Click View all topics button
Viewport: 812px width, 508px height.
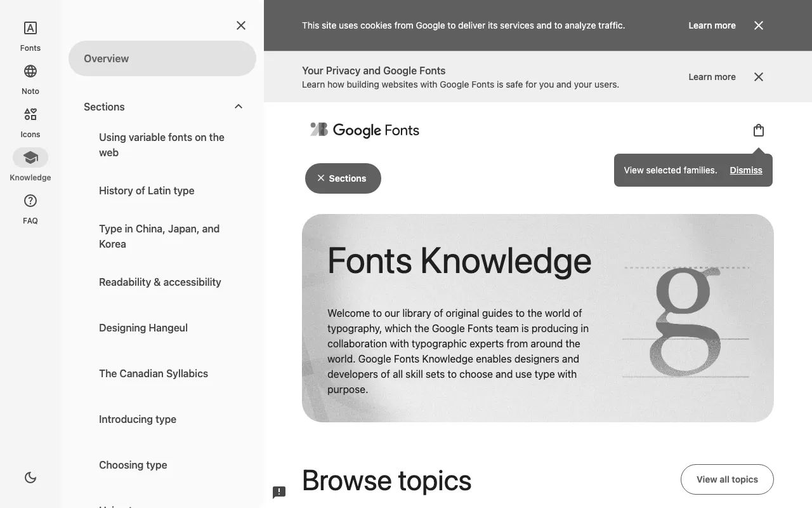pos(727,479)
